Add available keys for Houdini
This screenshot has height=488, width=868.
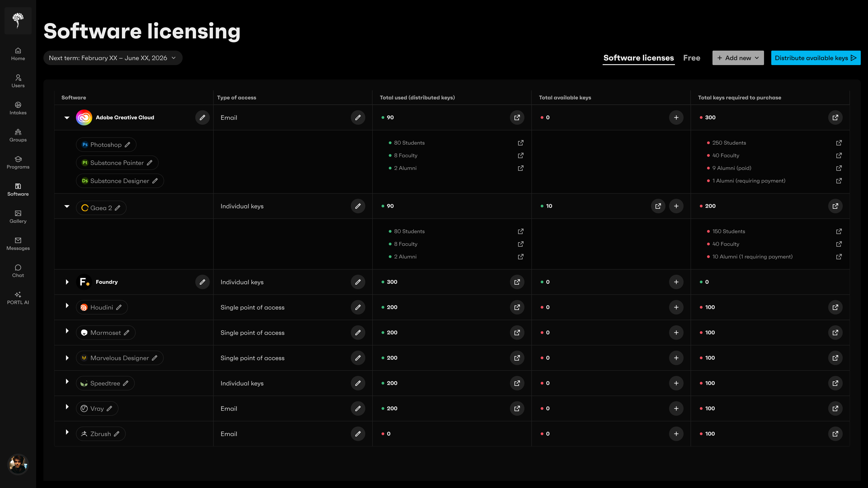(x=676, y=307)
